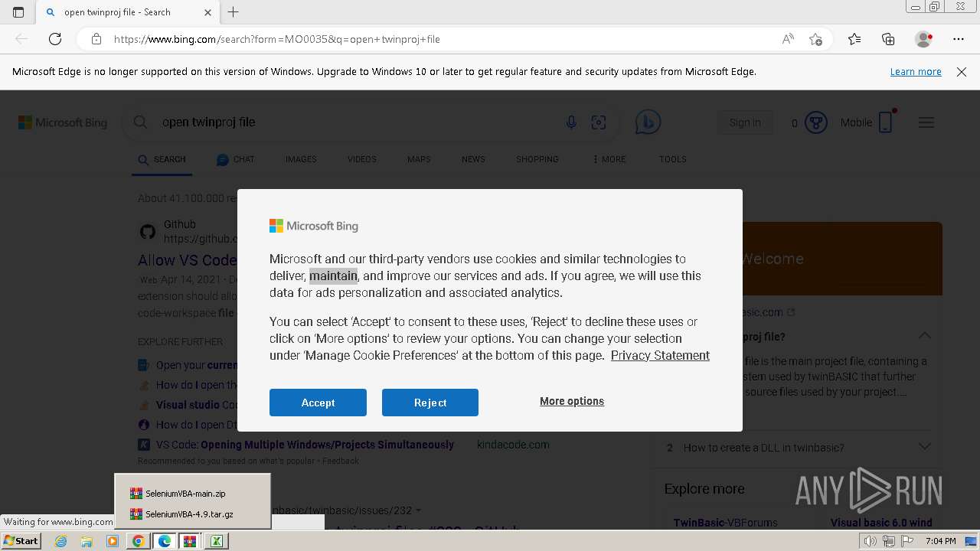Open the TwinBasic-VBForums link
The height and width of the screenshot is (551, 980).
point(726,523)
